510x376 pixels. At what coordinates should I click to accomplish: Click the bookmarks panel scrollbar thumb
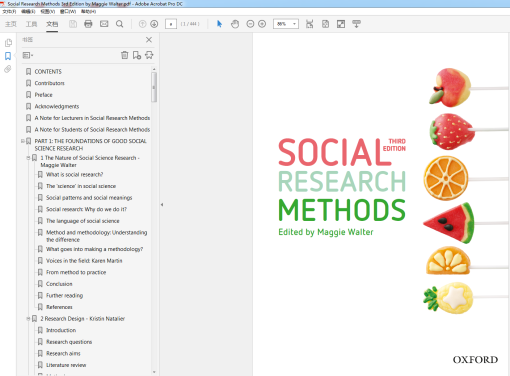click(154, 87)
